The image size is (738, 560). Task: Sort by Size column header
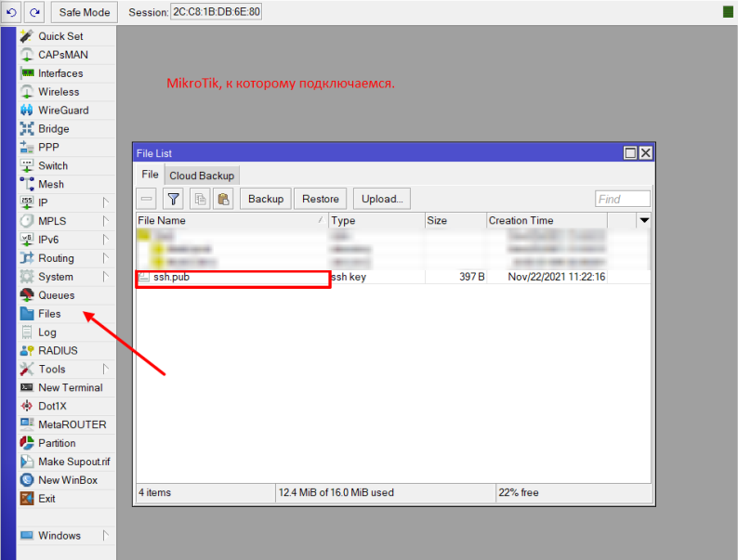click(x=455, y=220)
